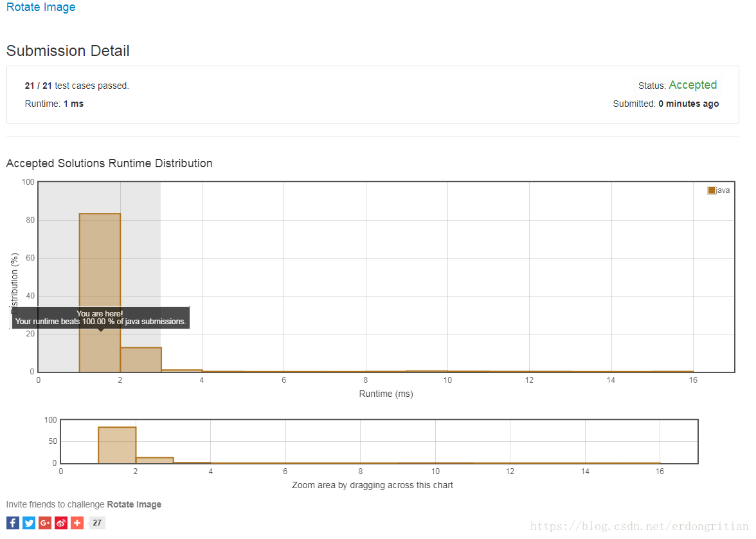Click "21 / 21 test cases passed." text

(x=76, y=86)
